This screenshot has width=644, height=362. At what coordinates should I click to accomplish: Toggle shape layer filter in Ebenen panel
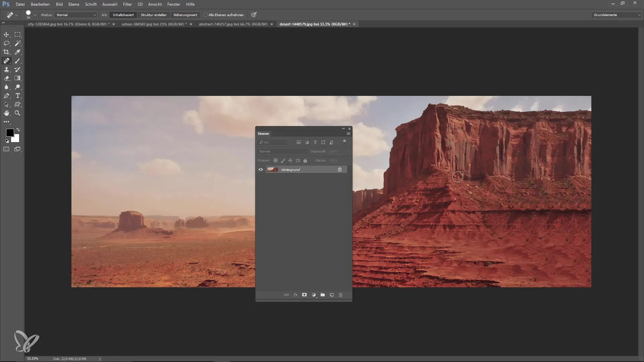coord(323,142)
